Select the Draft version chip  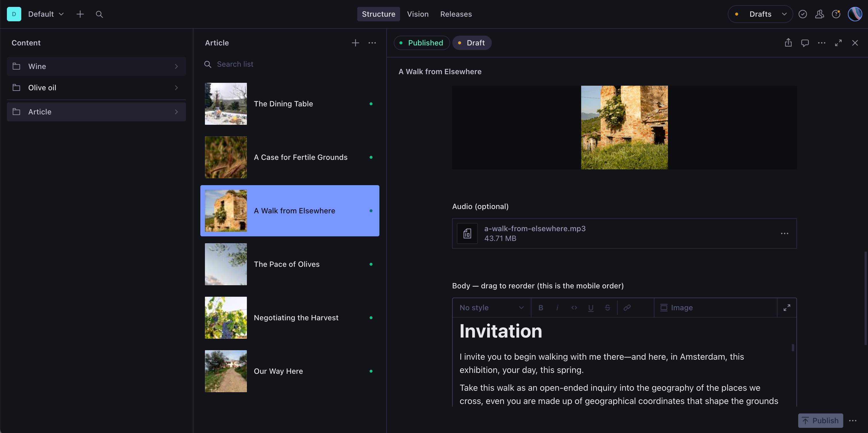472,43
